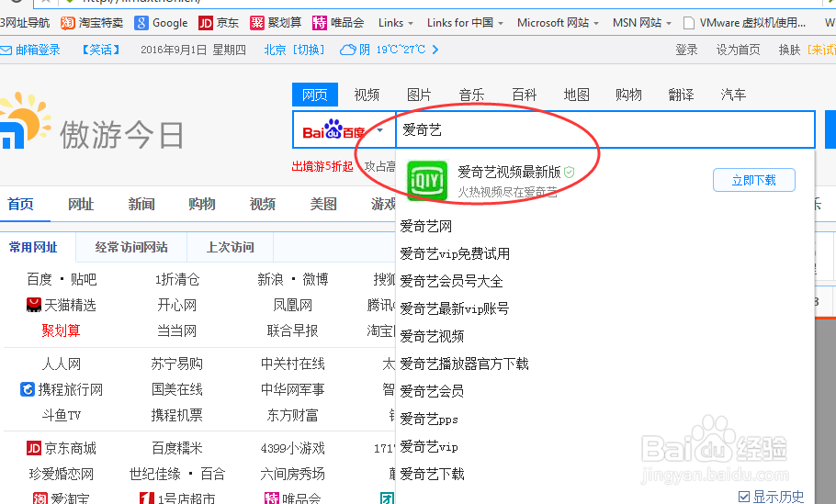Open the red 聚划算 site link

(61, 330)
